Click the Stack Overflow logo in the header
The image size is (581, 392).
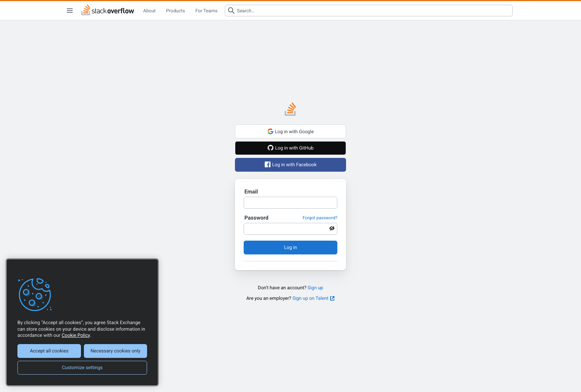(x=107, y=11)
